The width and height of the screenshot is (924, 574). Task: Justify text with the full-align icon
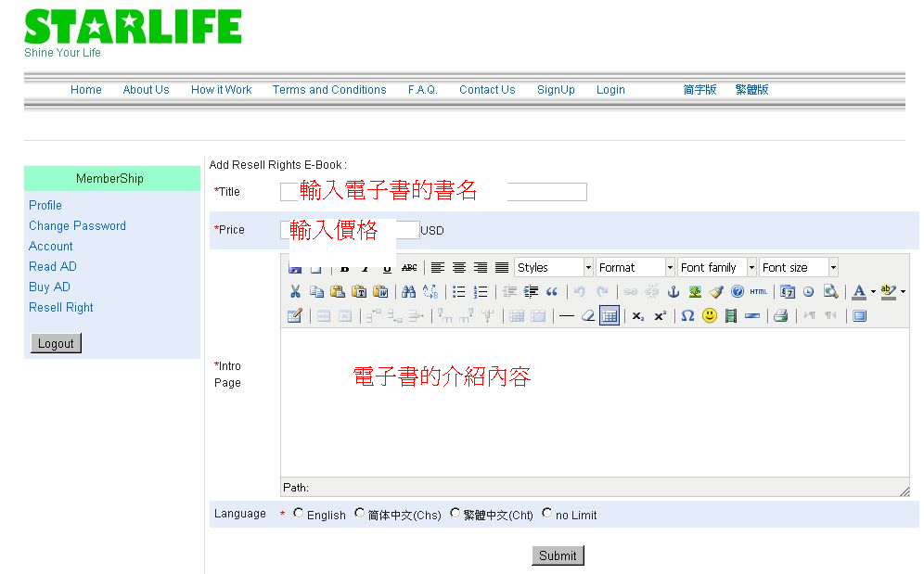(502, 268)
